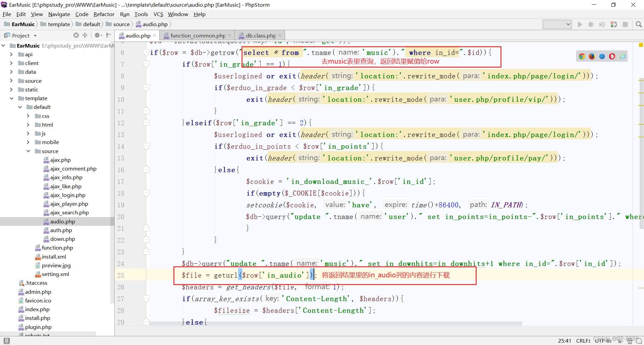Collapse the default folder

click(20, 107)
